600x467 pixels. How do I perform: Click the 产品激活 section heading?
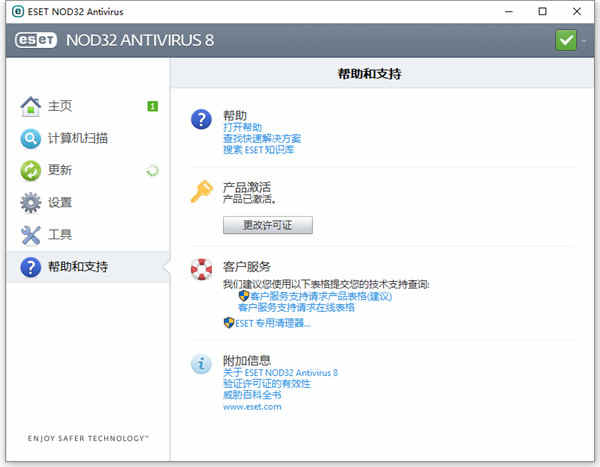click(x=247, y=187)
